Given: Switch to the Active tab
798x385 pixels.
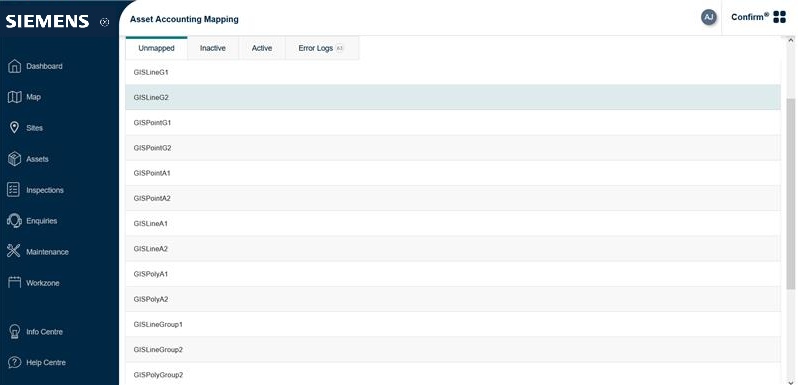Looking at the screenshot, I should [262, 48].
